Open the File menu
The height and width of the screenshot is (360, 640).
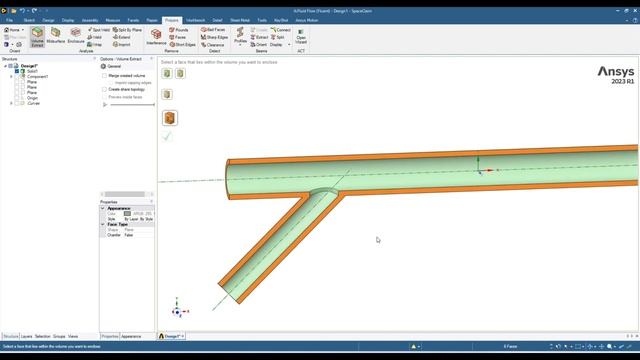(9, 20)
